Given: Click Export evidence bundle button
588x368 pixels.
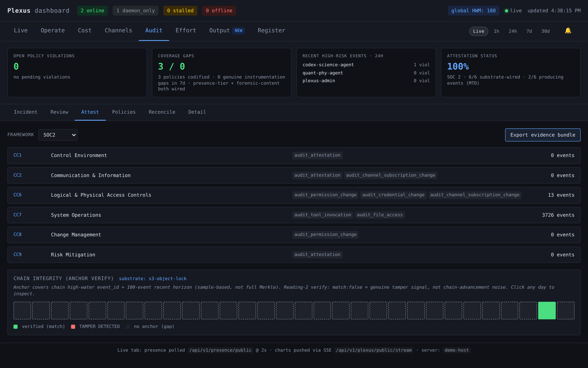Looking at the screenshot, I should tap(542, 135).
